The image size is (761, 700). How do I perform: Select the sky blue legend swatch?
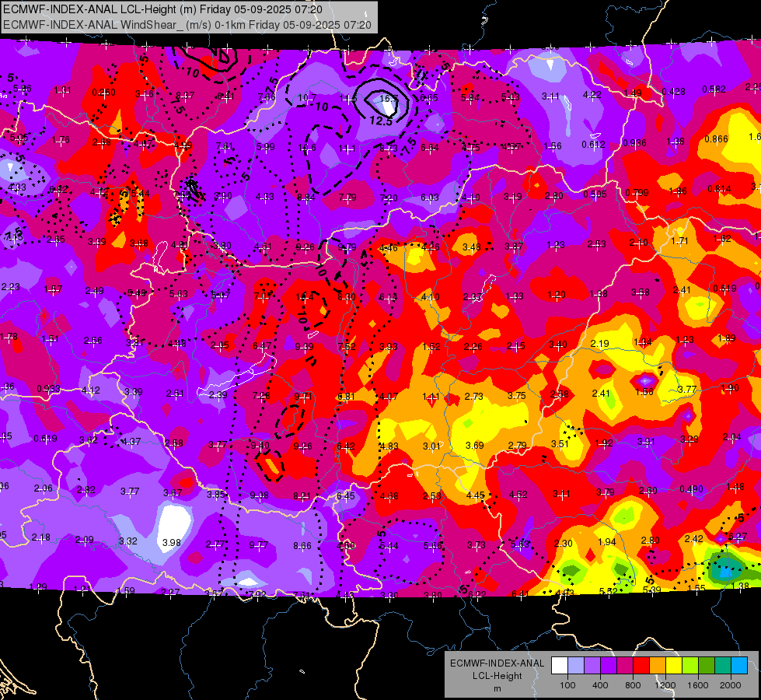click(739, 666)
